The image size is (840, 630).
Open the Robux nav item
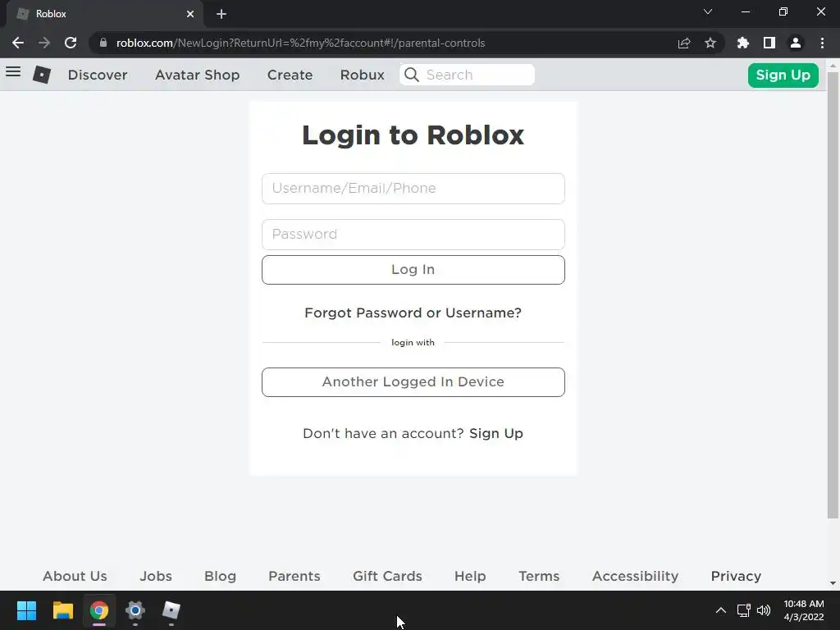click(x=362, y=75)
